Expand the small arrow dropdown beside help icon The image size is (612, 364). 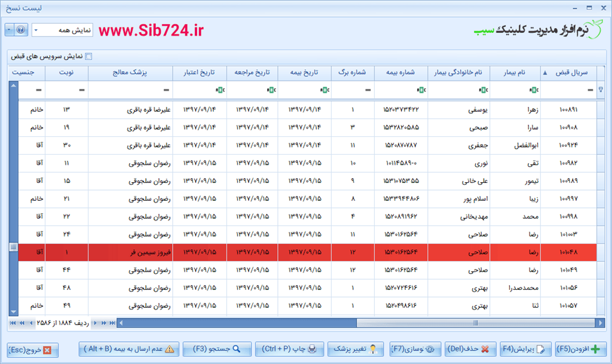(x=10, y=30)
